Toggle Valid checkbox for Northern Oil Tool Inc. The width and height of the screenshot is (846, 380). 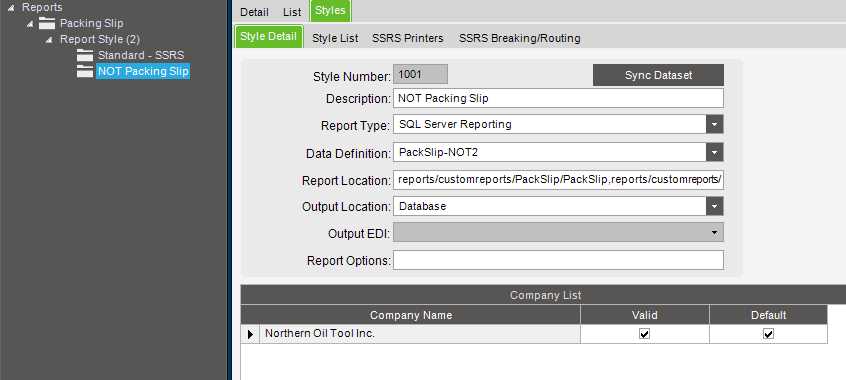point(644,334)
